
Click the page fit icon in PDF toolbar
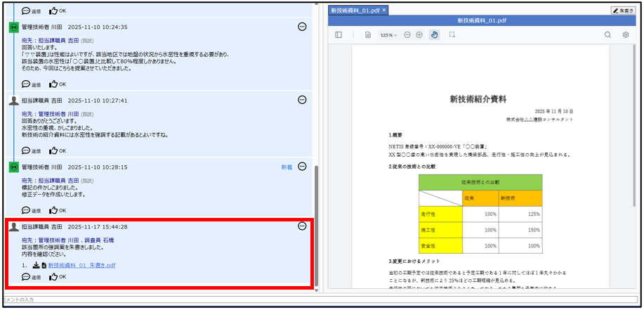click(367, 34)
